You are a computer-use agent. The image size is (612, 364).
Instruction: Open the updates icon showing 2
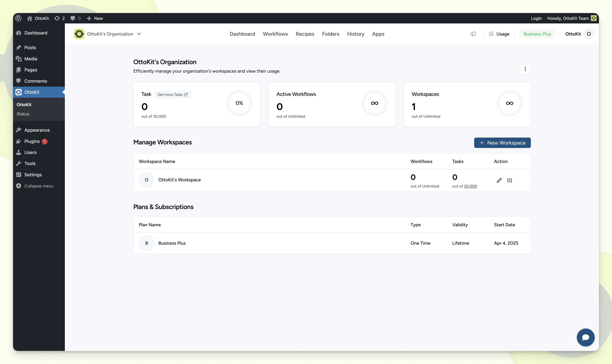point(59,18)
